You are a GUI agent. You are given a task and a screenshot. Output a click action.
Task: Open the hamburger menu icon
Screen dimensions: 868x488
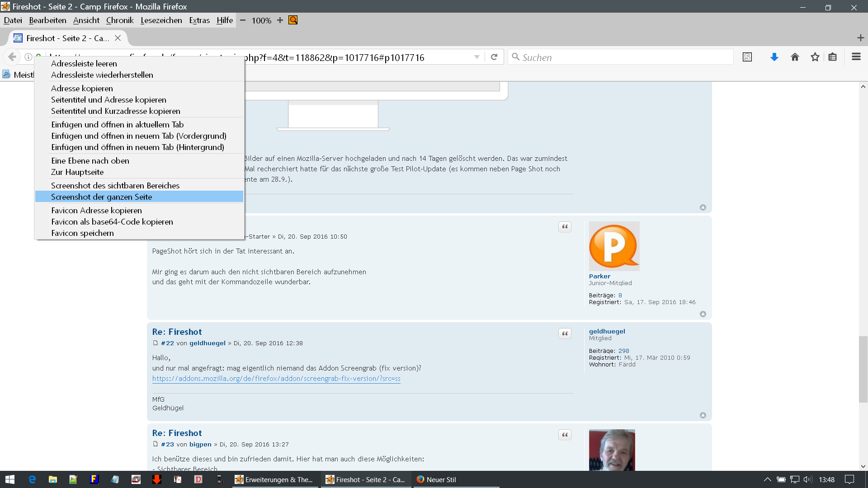coord(856,57)
